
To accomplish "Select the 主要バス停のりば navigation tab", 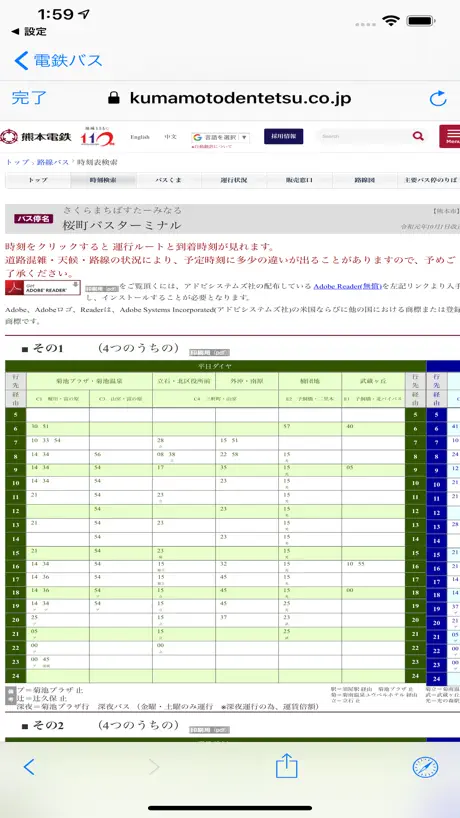I will (429, 180).
